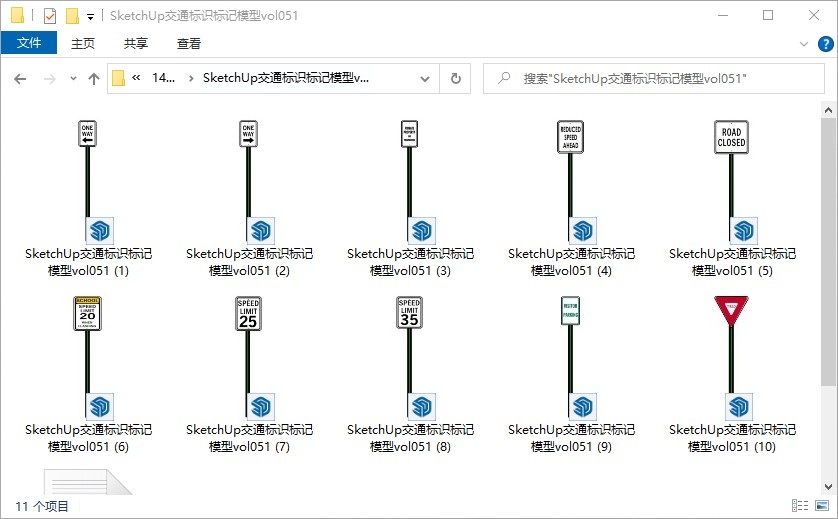Image resolution: width=838 pixels, height=519 pixels.
Task: Refresh the current folder view
Action: (455, 79)
